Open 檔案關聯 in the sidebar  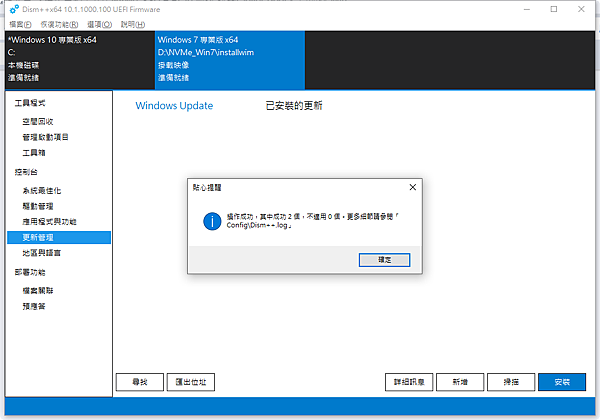pyautogui.click(x=38, y=291)
